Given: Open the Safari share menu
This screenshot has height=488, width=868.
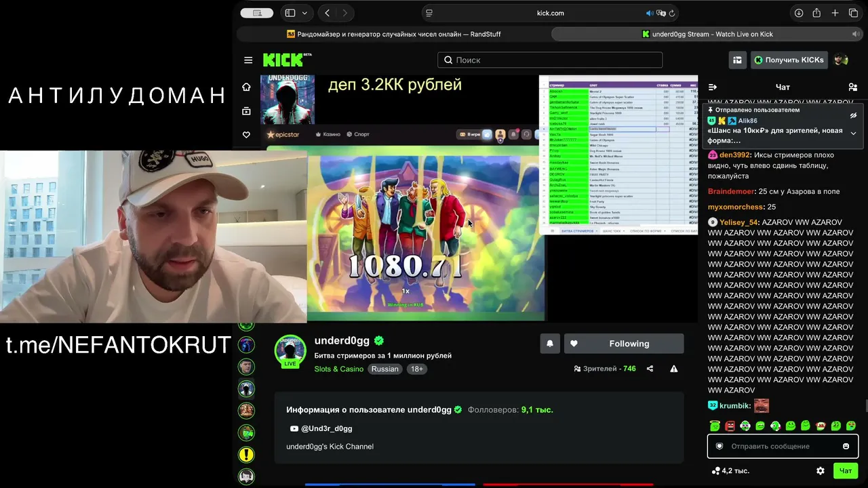Looking at the screenshot, I should click(x=816, y=13).
